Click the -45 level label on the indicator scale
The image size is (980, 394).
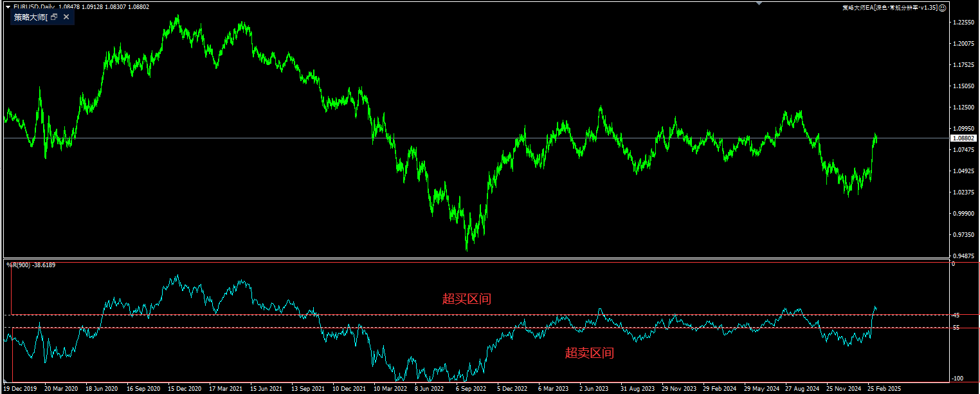point(956,315)
